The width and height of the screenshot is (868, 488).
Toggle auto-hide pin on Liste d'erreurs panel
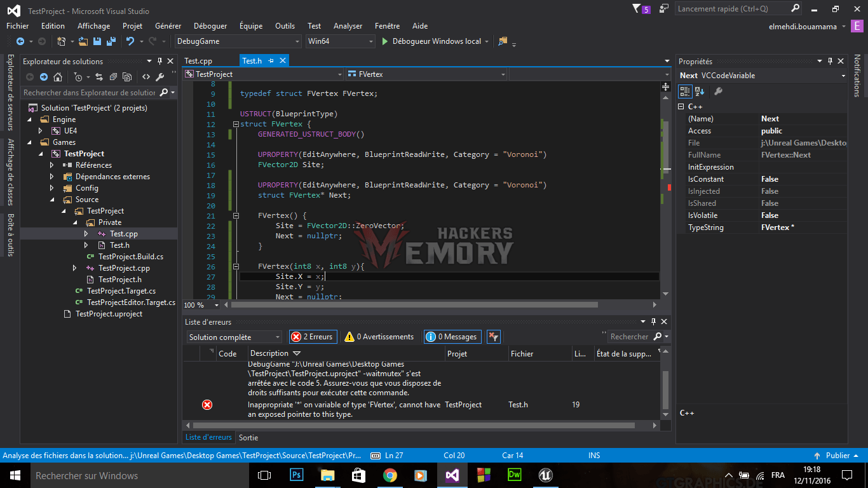coord(654,322)
